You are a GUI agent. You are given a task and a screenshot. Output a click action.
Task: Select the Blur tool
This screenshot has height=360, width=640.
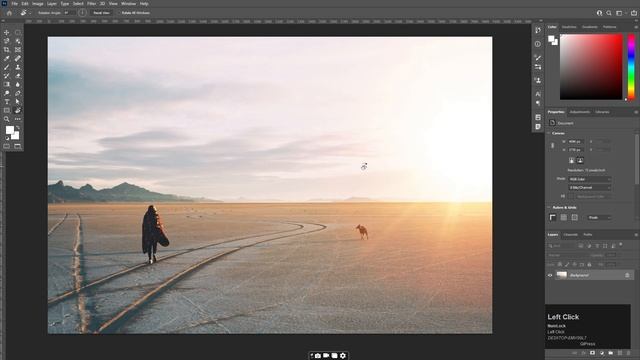coord(18,84)
